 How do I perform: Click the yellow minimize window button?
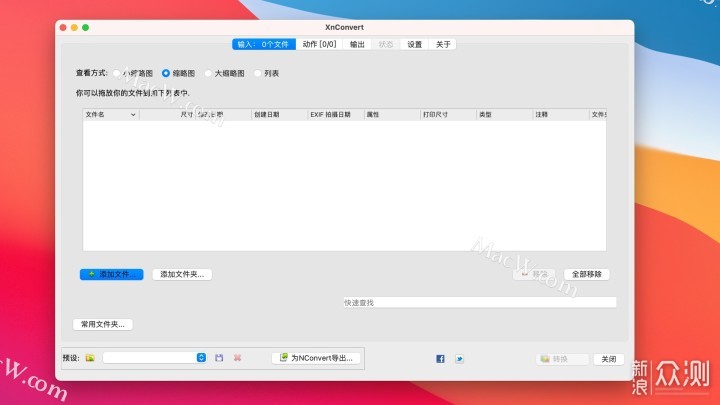coord(74,28)
